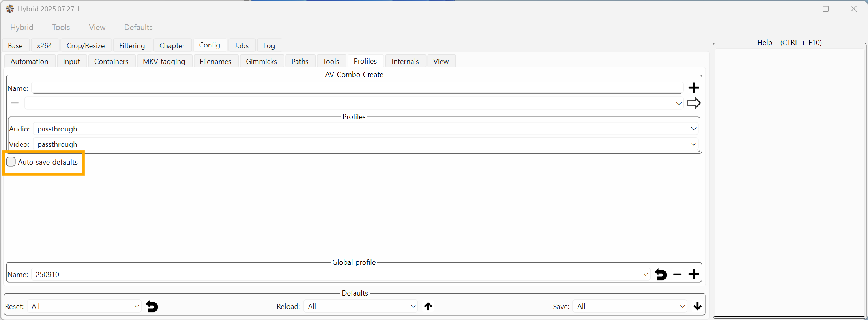Open the Tools sub-tab under Config
This screenshot has width=868, height=320.
pyautogui.click(x=331, y=61)
